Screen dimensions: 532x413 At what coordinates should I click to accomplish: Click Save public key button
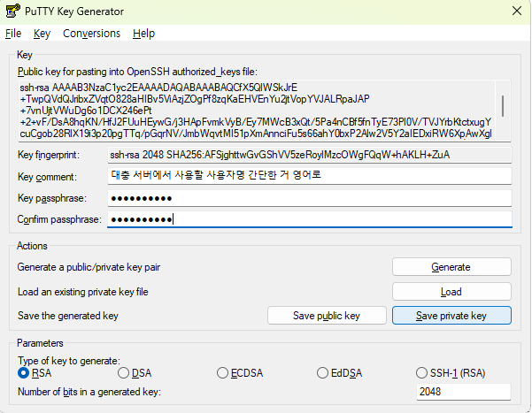[x=327, y=316]
